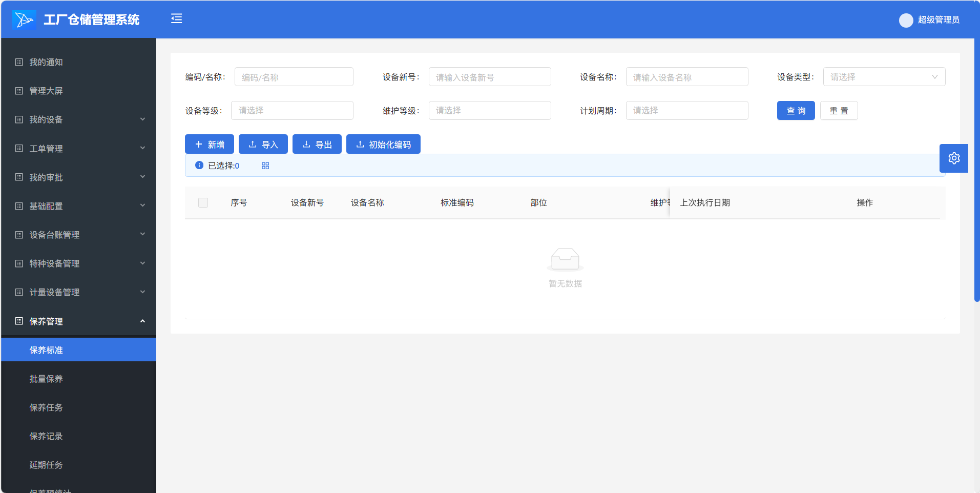Click the icon beside 管理大屏

19,91
